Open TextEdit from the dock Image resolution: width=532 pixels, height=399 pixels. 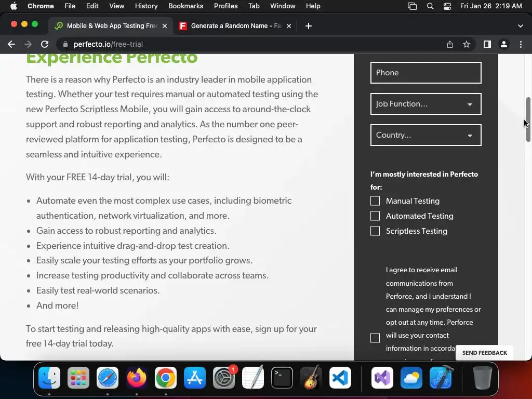pos(253,378)
